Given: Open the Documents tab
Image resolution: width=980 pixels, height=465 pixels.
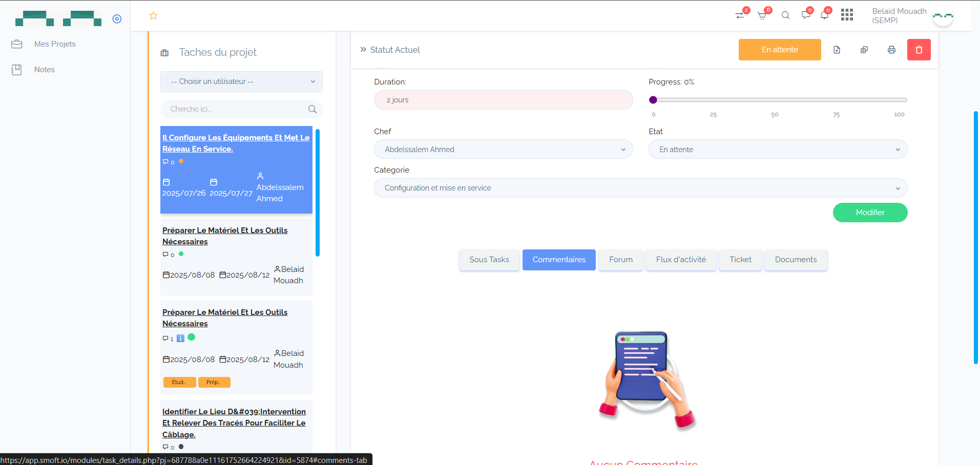Looking at the screenshot, I should [795, 260].
